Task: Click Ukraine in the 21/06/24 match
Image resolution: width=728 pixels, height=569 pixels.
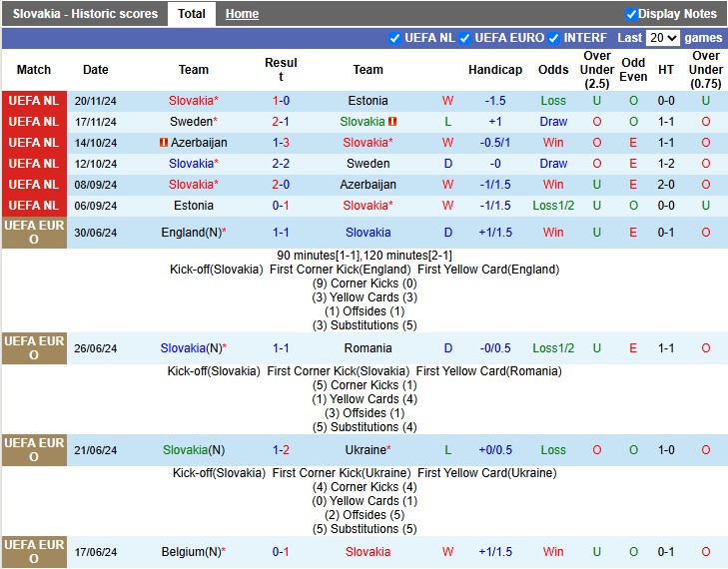Action: [365, 450]
